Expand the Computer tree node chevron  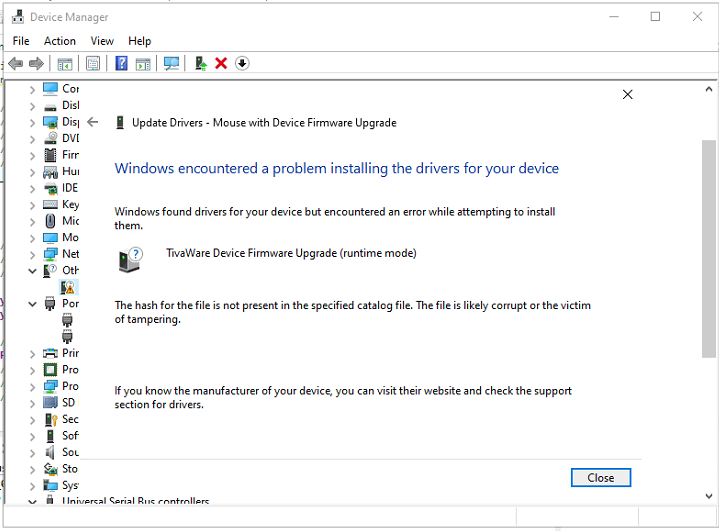click(32, 90)
